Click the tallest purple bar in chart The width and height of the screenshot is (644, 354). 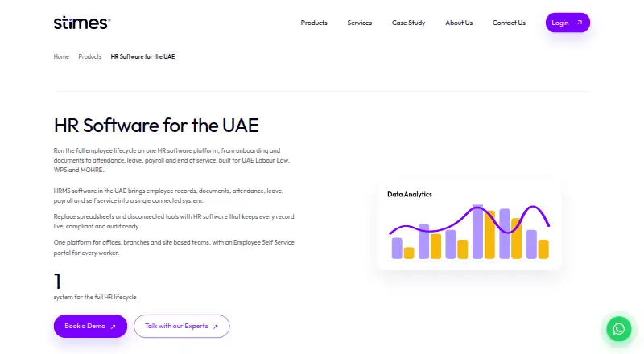point(477,232)
